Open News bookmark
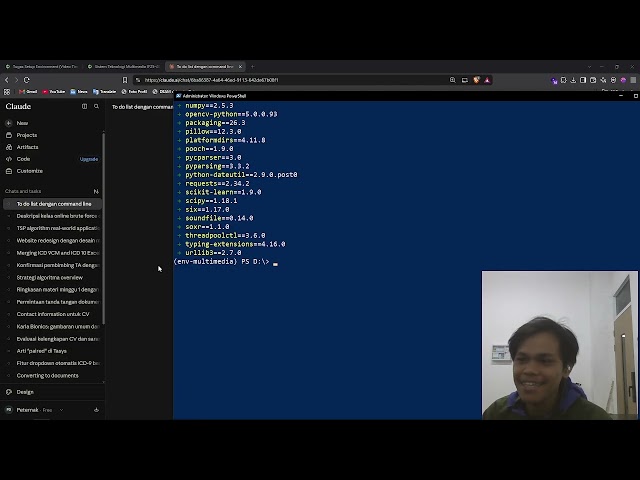 pos(79,92)
